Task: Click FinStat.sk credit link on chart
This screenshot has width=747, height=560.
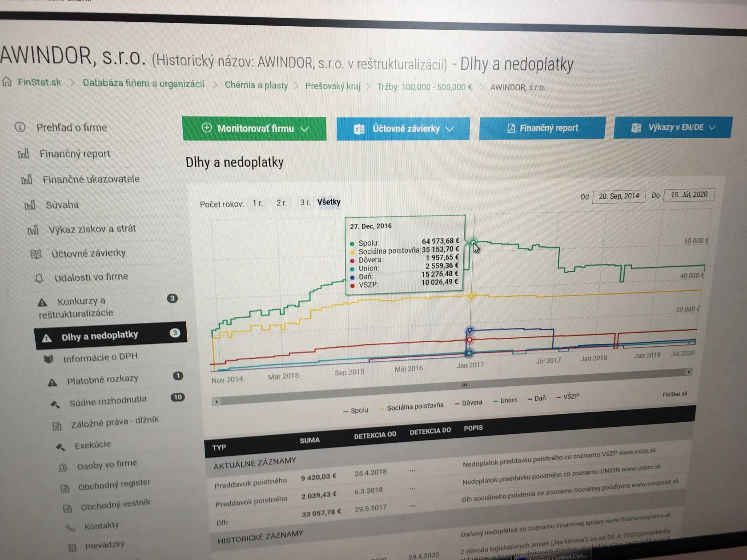Action: click(675, 394)
